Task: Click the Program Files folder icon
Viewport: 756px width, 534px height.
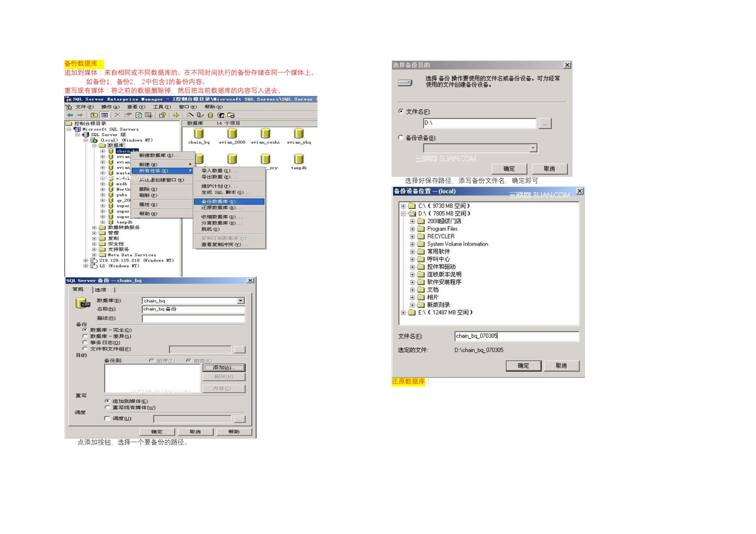Action: coord(421,229)
